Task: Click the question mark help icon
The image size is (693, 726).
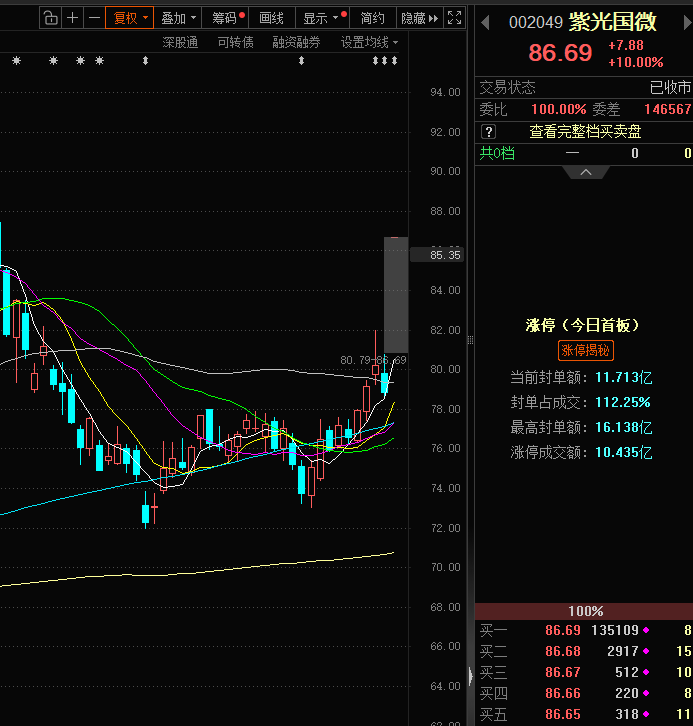Action: pyautogui.click(x=488, y=132)
